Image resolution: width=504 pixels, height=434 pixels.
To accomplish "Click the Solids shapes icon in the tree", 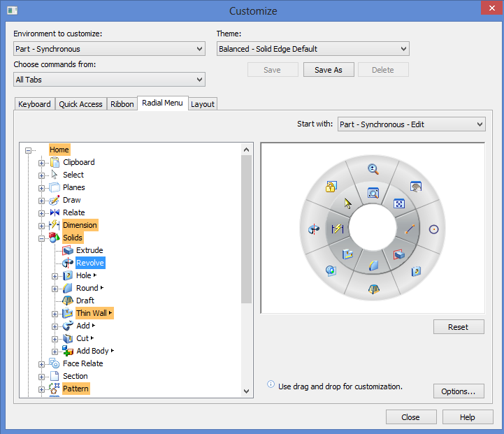I will (55, 238).
